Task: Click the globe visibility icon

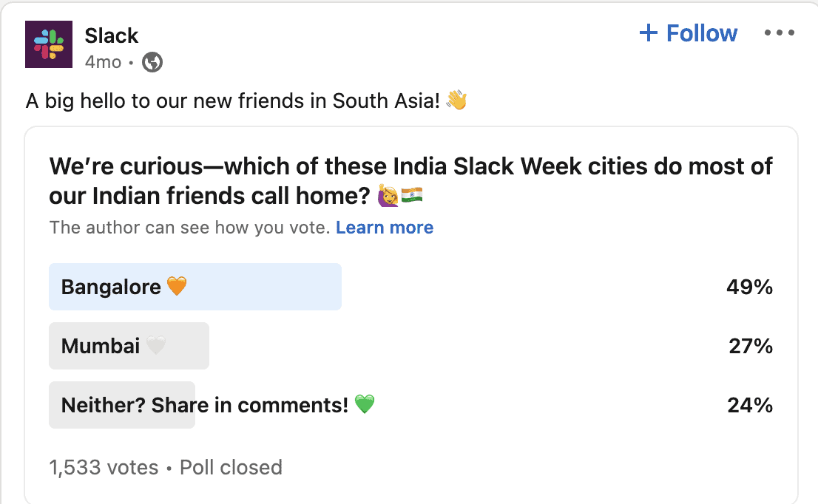Action: pos(152,63)
